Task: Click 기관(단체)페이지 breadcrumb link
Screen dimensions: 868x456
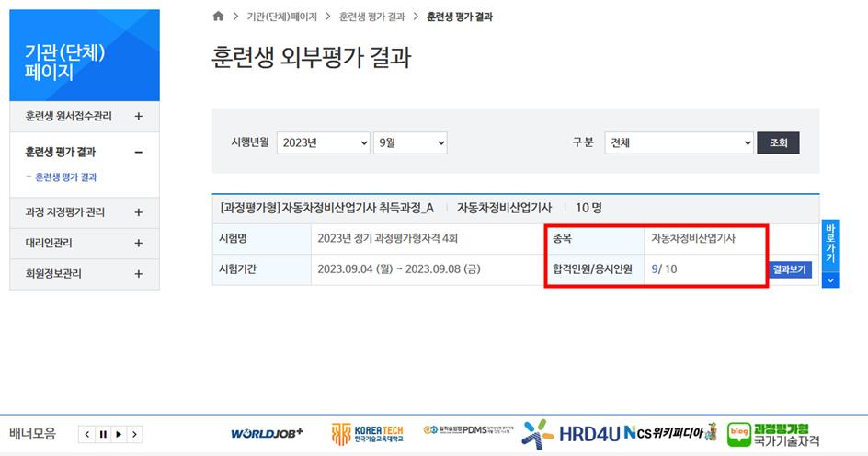Action: point(281,17)
